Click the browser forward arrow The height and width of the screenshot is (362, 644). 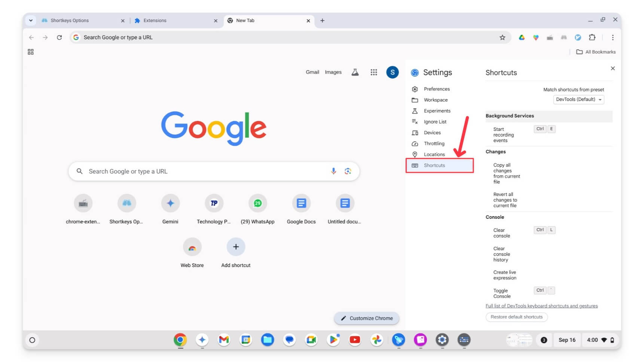[45, 37]
